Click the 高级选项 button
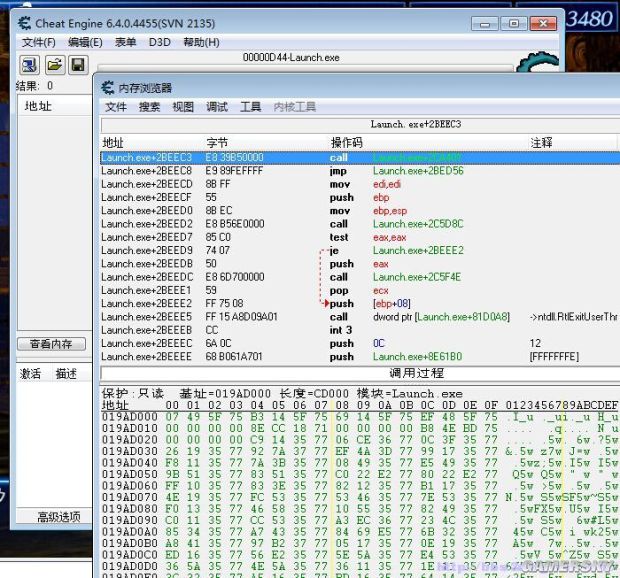 click(x=58, y=517)
